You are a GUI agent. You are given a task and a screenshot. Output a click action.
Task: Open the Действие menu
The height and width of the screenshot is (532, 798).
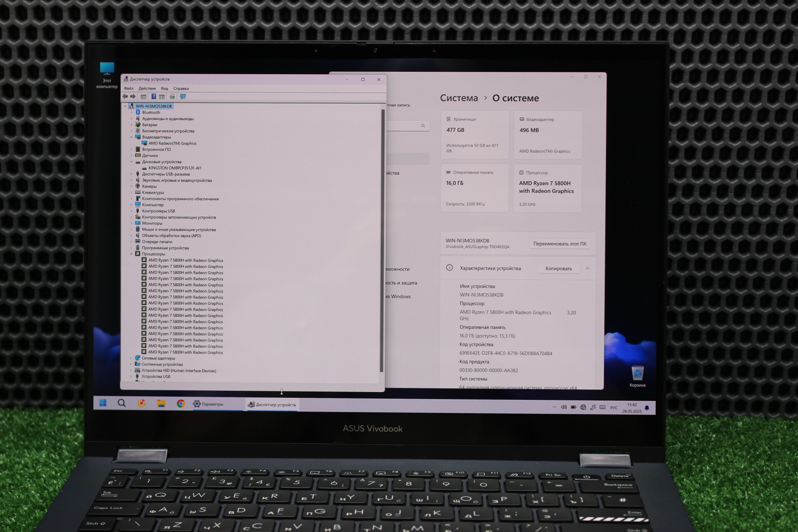point(147,89)
